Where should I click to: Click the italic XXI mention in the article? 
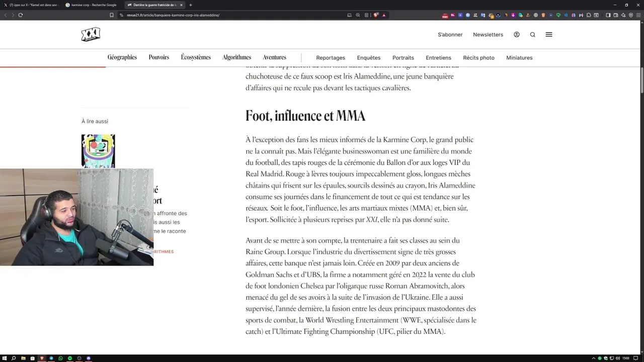pos(372,220)
